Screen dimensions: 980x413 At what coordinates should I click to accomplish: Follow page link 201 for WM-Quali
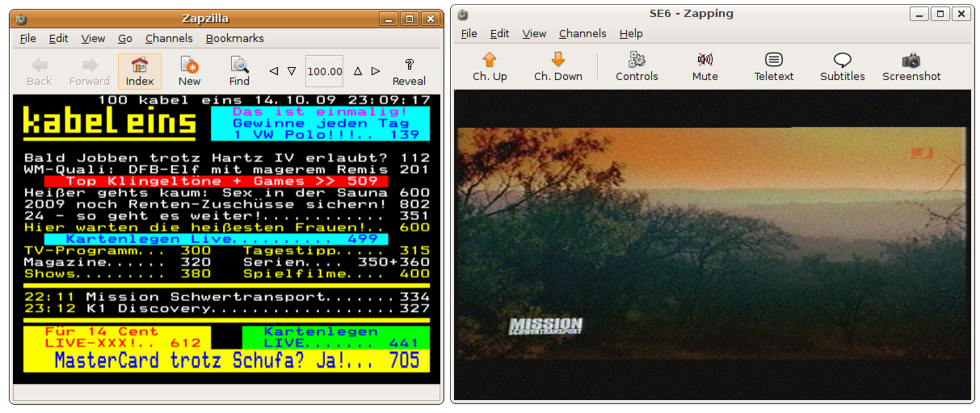point(415,170)
